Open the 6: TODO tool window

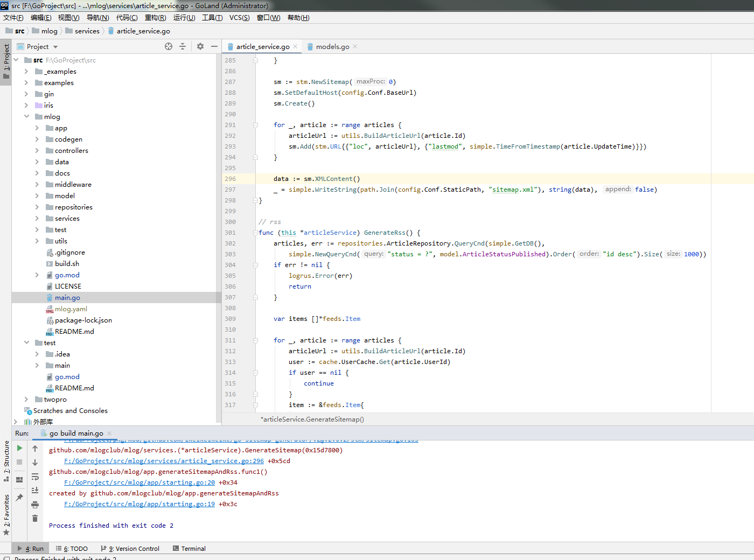tap(72, 549)
